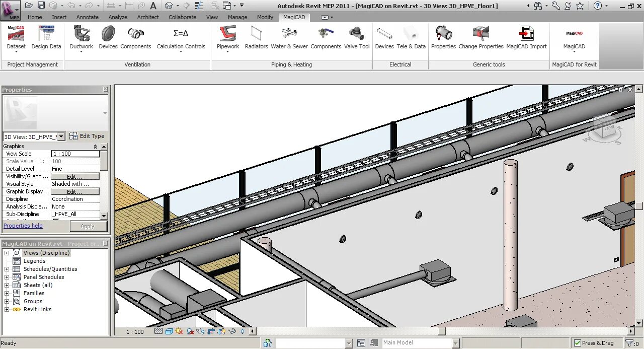The width and height of the screenshot is (644, 349).
Task: Open the Properties help link
Action: click(x=23, y=226)
